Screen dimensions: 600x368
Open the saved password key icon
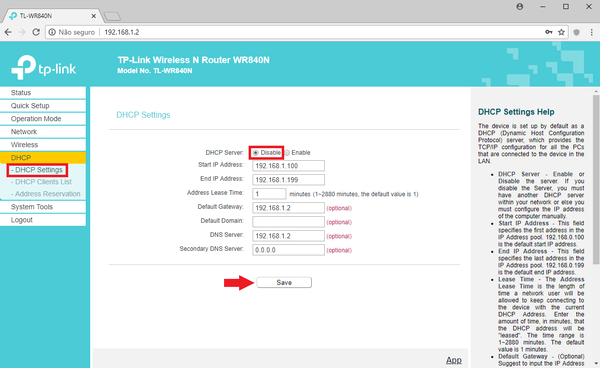[549, 33]
